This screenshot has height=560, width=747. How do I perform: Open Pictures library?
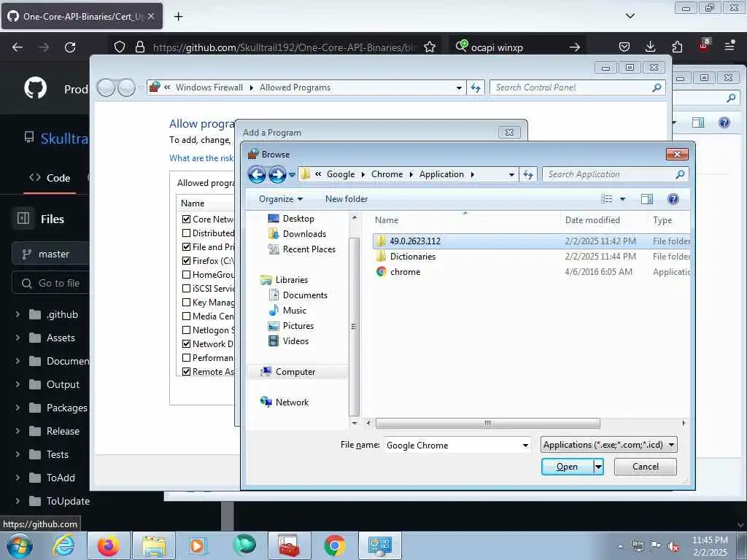pyautogui.click(x=290, y=326)
